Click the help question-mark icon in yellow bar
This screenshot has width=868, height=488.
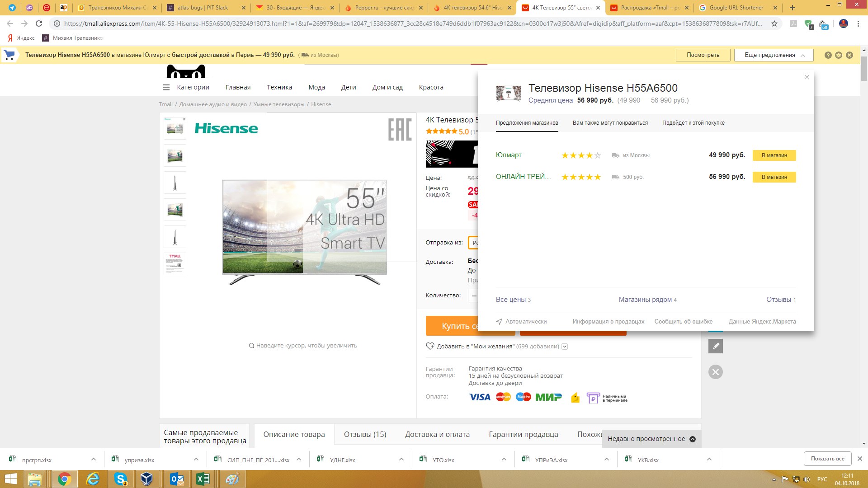point(828,55)
